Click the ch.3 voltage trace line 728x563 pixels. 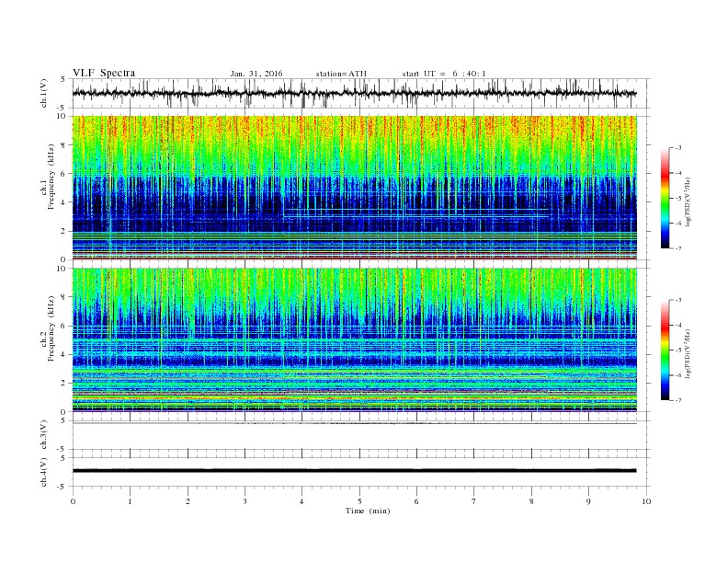(x=354, y=424)
